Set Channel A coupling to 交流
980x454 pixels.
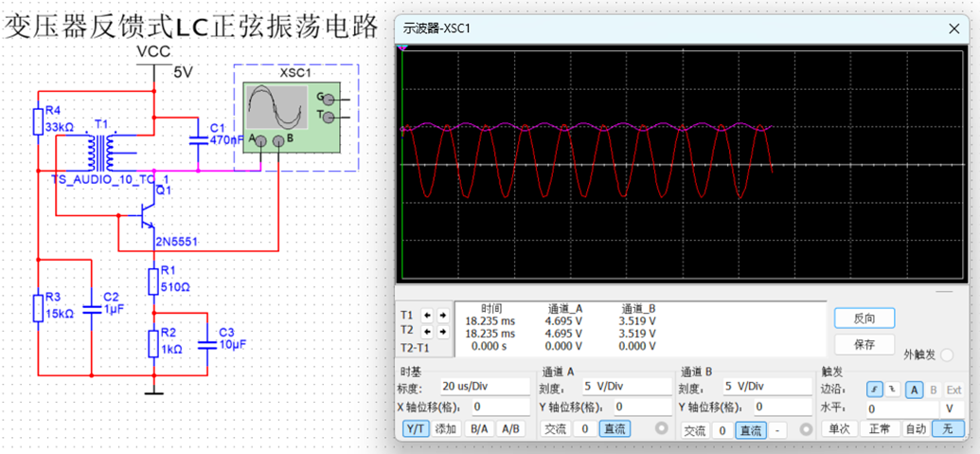tap(555, 429)
